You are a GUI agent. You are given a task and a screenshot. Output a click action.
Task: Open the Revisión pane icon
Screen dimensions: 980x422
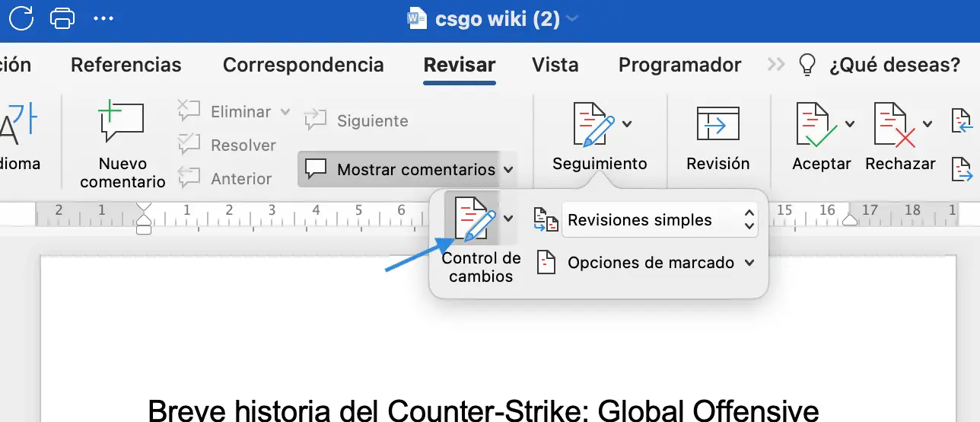pos(717,124)
